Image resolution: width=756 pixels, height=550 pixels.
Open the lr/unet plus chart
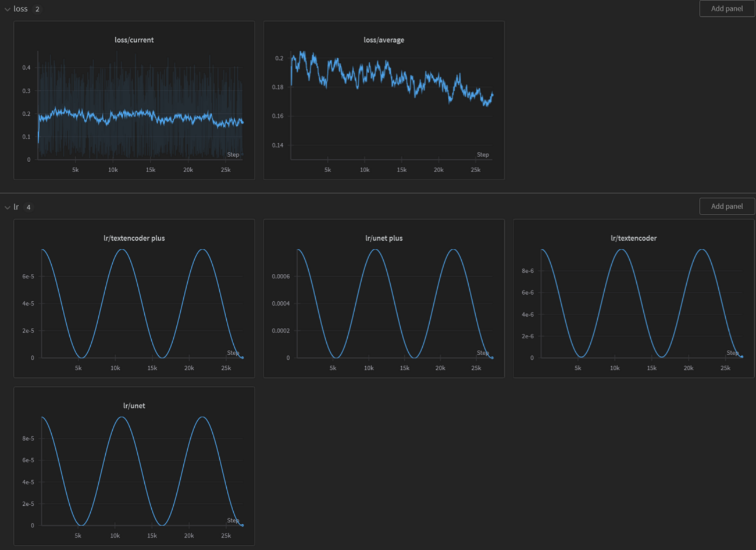[x=384, y=298]
